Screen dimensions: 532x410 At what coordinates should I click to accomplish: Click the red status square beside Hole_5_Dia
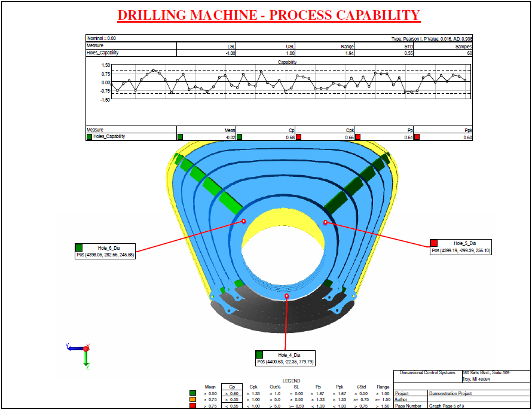click(435, 243)
